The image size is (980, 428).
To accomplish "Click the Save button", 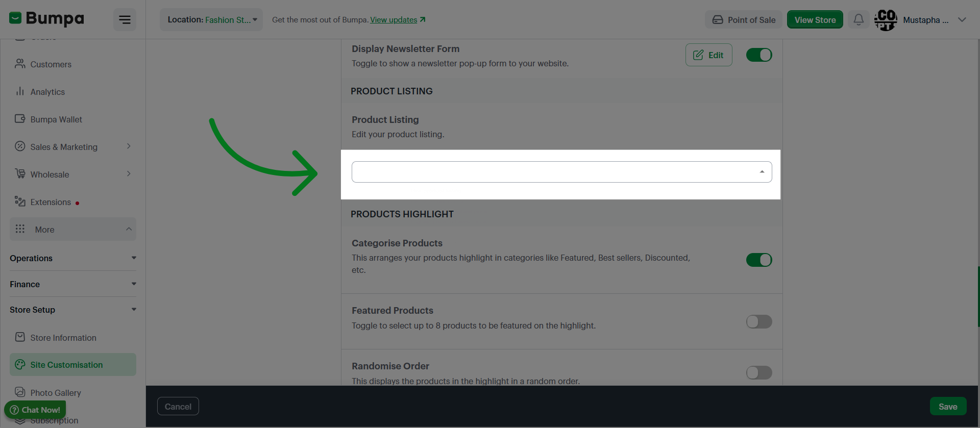I will 948,406.
